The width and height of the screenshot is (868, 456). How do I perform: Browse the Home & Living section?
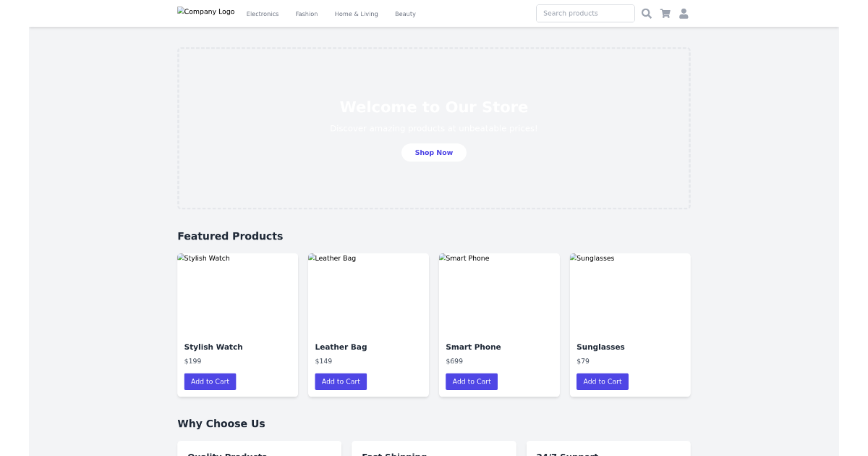356,14
